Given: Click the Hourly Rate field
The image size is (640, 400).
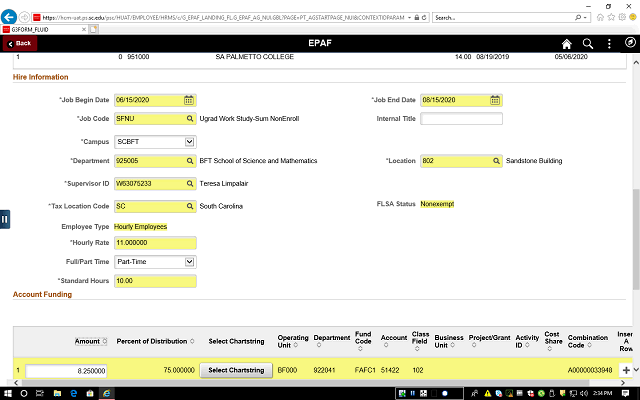Looking at the screenshot, I should [155, 243].
